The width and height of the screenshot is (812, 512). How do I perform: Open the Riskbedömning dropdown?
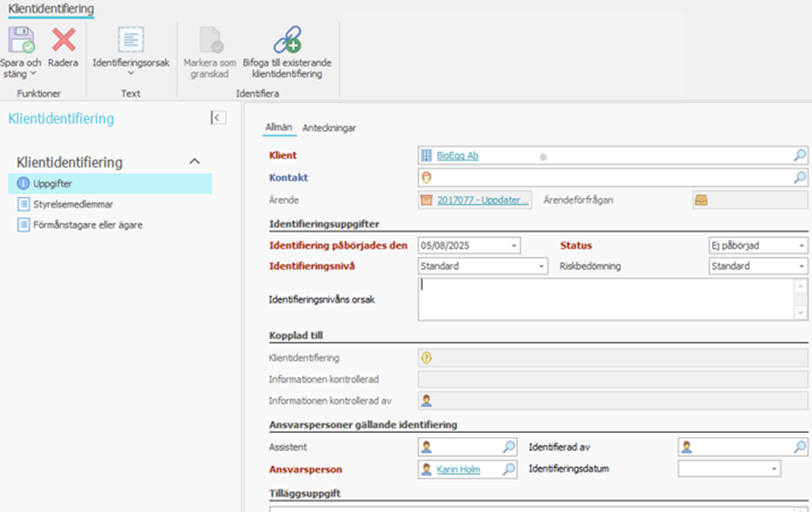coord(801,266)
